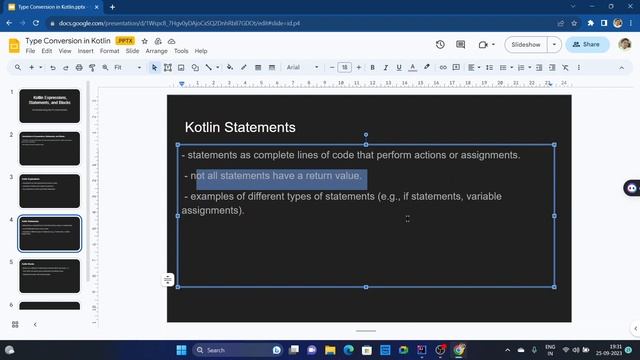Click the Share button
Image resolution: width=640 pixels, height=360 pixels.
587,44
